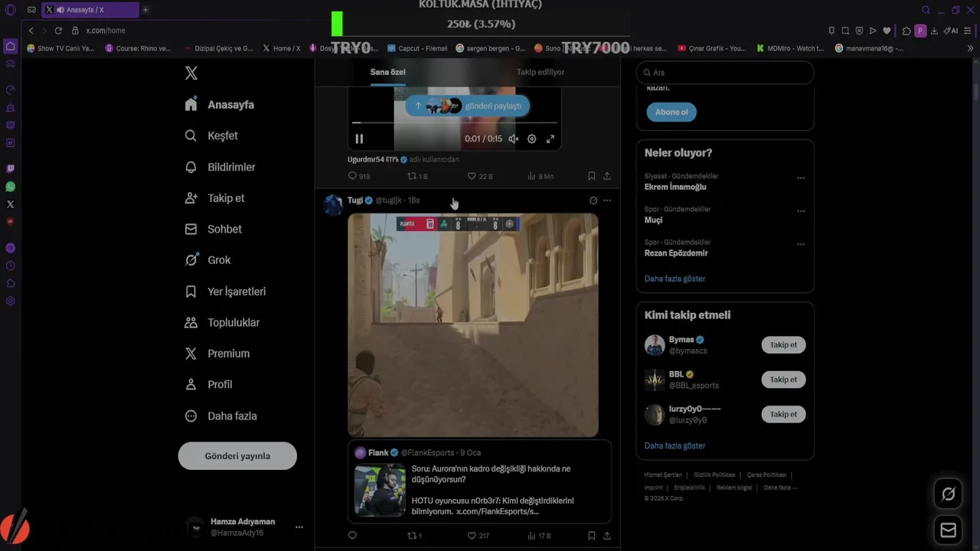Open options for Muçi trend
This screenshot has width=980, height=551.
(x=801, y=211)
